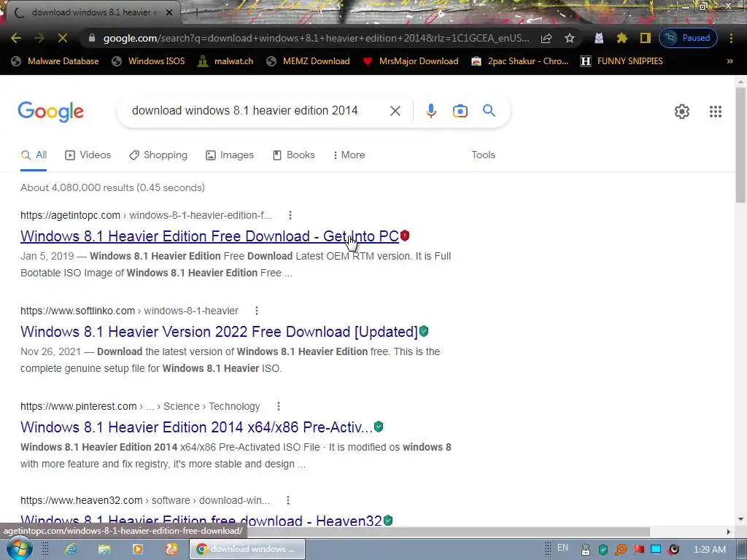
Task: Click green shield beside Pinterest result
Action: click(379, 427)
